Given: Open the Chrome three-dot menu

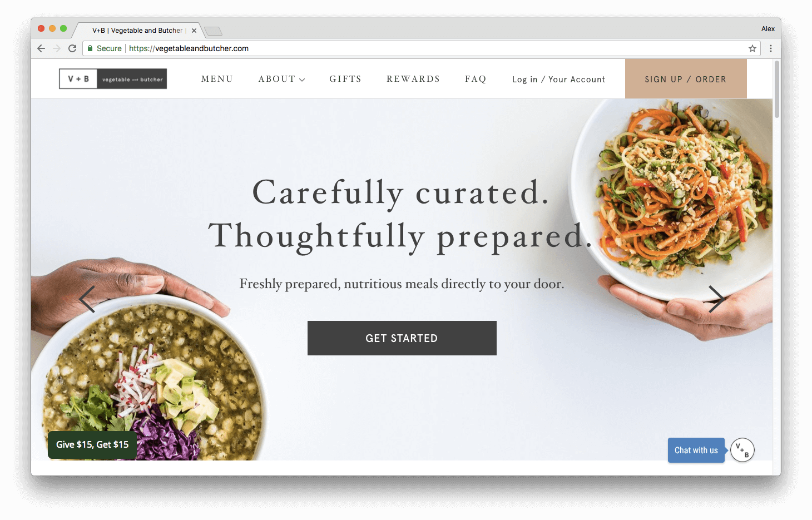Looking at the screenshot, I should tap(771, 48).
